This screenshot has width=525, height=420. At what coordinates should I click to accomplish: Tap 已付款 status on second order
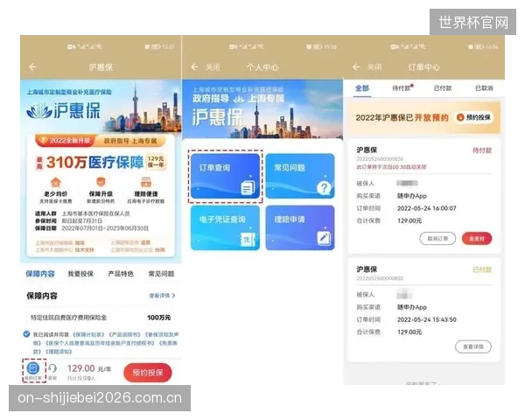pyautogui.click(x=482, y=269)
